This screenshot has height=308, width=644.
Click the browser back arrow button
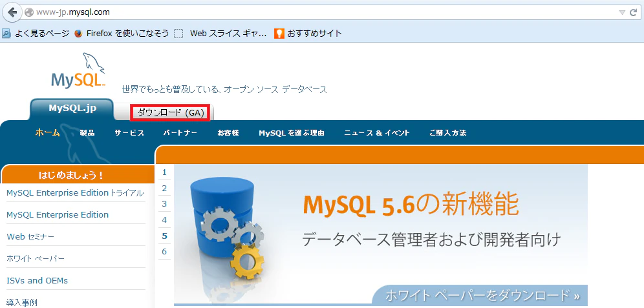click(x=12, y=12)
